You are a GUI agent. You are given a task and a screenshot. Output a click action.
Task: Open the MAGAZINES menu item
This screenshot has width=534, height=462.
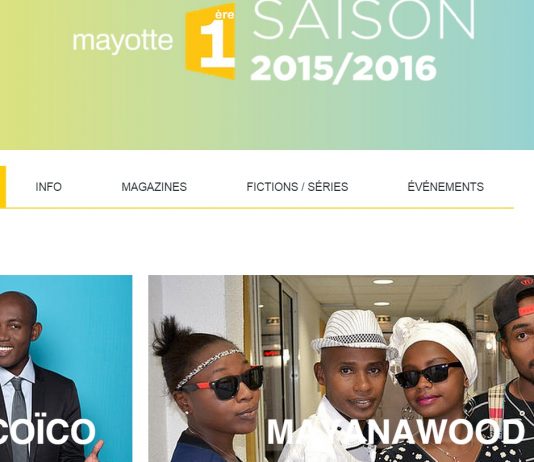point(154,187)
